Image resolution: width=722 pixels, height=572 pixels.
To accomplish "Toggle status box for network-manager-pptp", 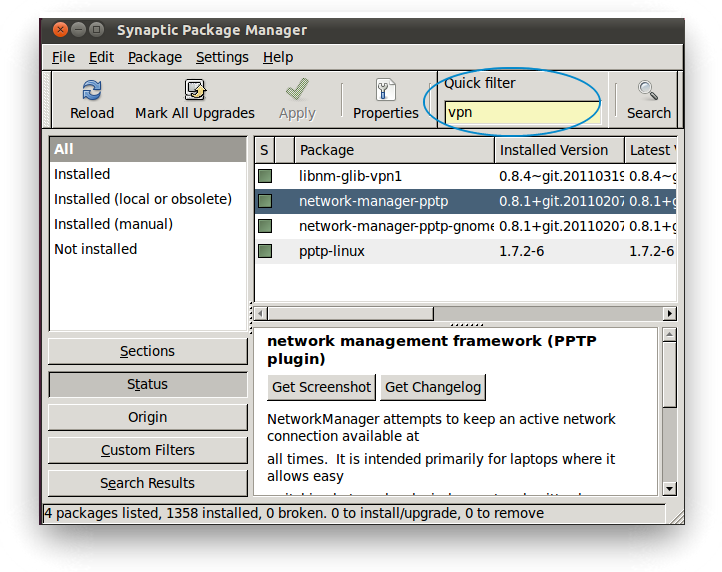I will click(x=265, y=201).
